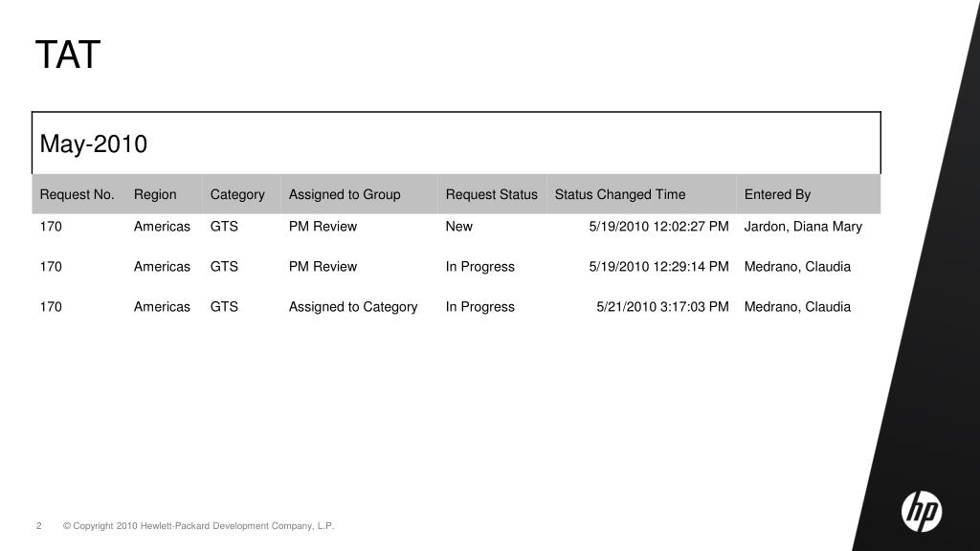This screenshot has height=551, width=980.
Task: Click the Region column header
Action: tap(155, 194)
